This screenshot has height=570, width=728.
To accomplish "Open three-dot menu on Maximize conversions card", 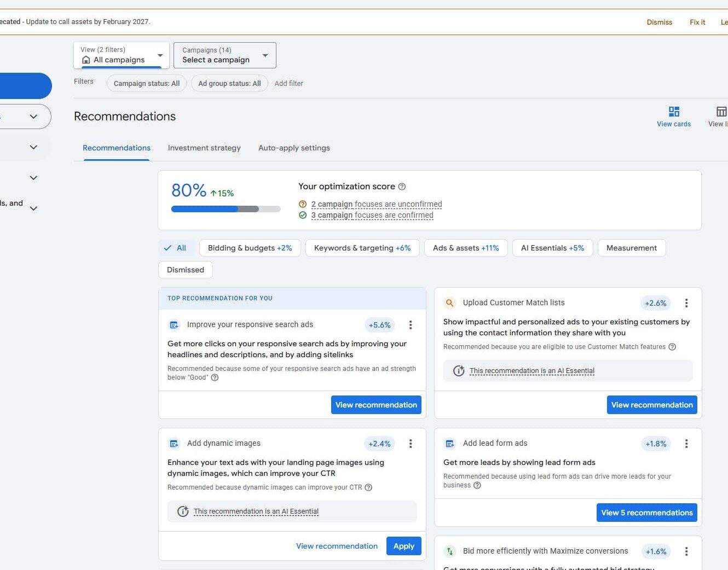I will tap(686, 551).
